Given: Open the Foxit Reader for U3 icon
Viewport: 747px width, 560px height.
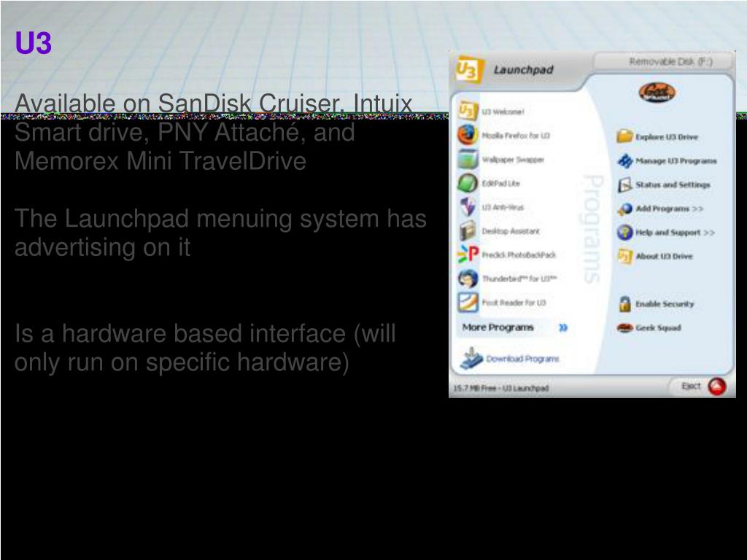Looking at the screenshot, I should coord(468,302).
